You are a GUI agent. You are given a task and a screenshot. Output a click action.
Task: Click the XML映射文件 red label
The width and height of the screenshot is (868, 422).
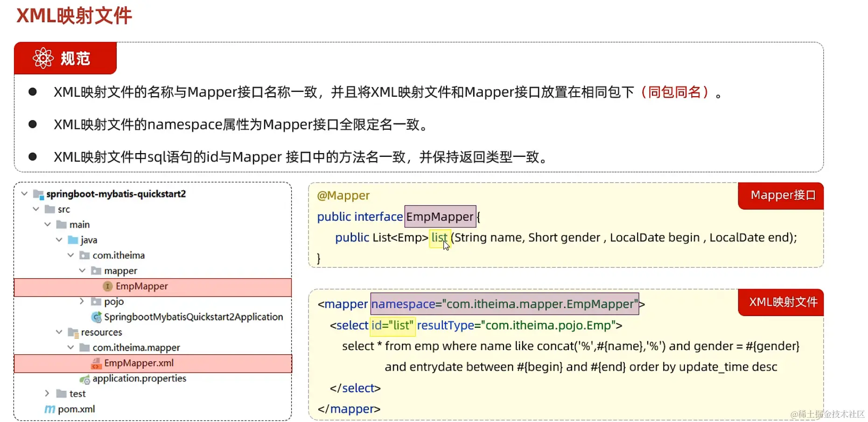point(781,302)
